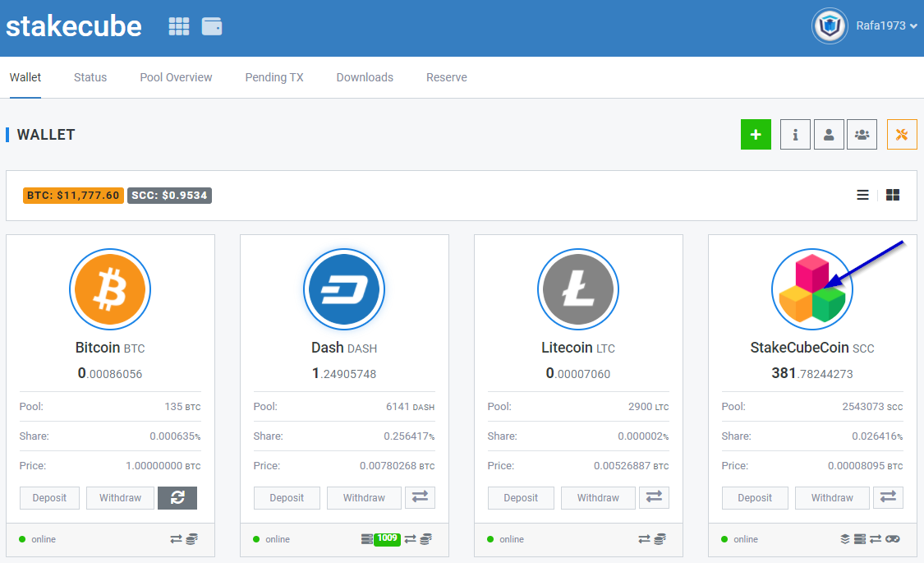Viewport: 924px width, 563px height.
Task: Click the green 1009 badge on Dash
Action: click(387, 538)
